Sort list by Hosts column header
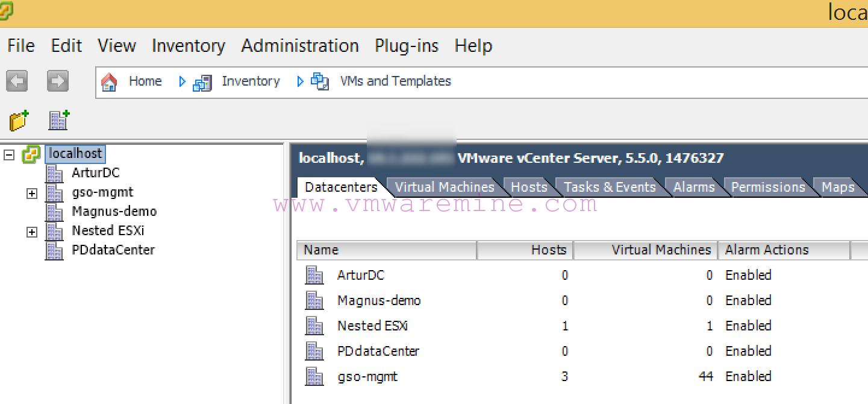Screen dimensions: 868x404 [525, 250]
